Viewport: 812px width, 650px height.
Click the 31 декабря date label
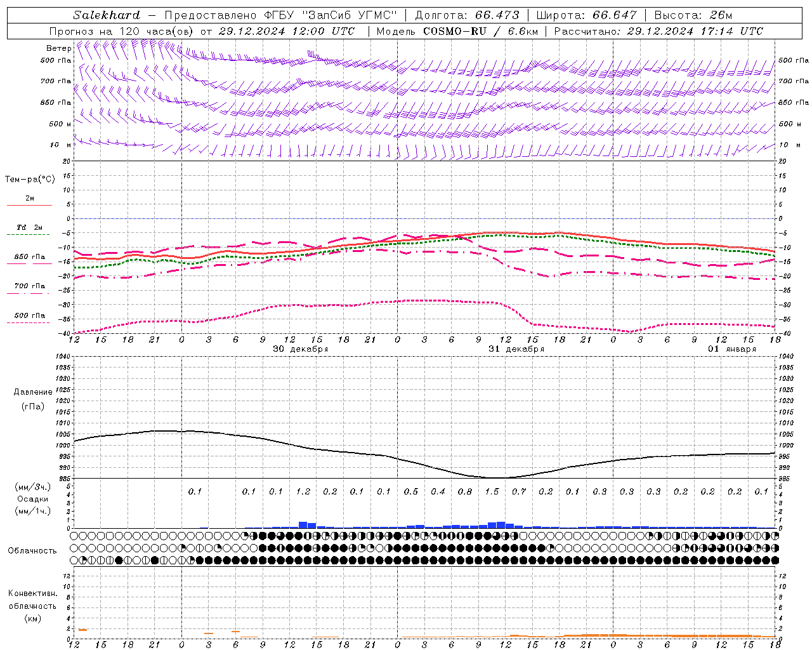tap(516, 349)
